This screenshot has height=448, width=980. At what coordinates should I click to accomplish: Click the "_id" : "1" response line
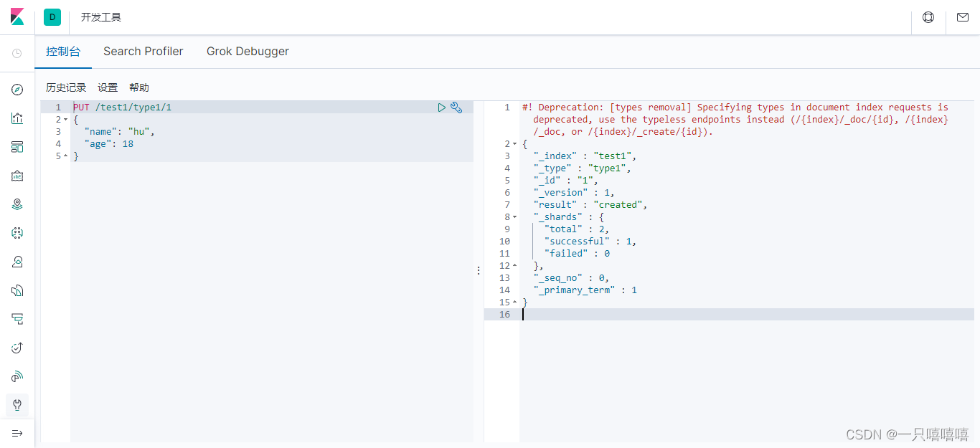pyautogui.click(x=565, y=181)
